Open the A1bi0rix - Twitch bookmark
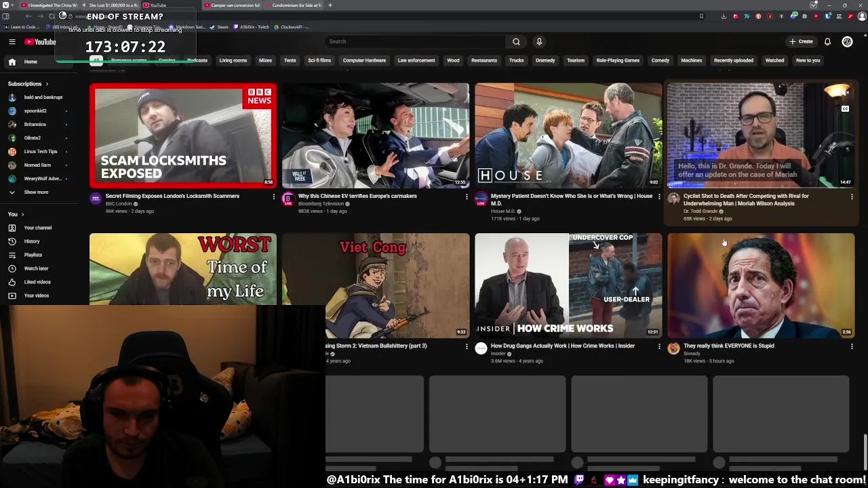The height and width of the screenshot is (488, 868). 252,27
